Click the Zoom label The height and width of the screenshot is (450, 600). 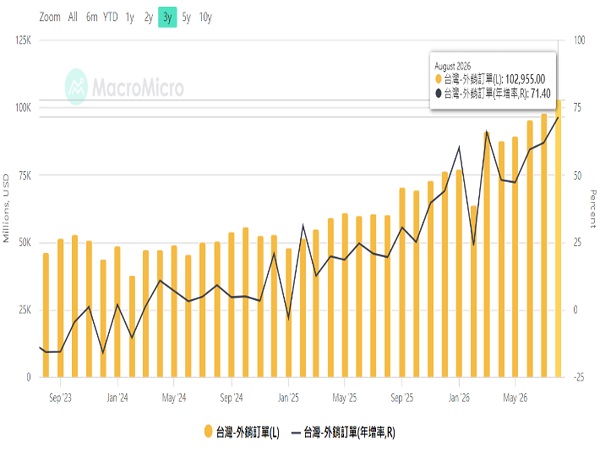[50, 17]
